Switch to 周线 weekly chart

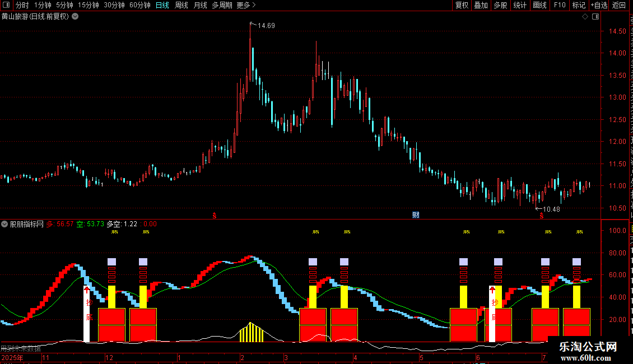[x=181, y=5]
